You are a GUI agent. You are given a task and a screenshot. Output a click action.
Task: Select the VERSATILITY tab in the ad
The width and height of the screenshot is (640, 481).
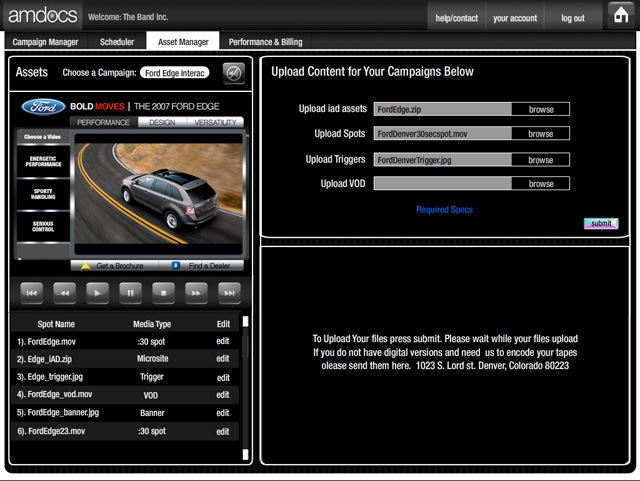[x=215, y=122]
